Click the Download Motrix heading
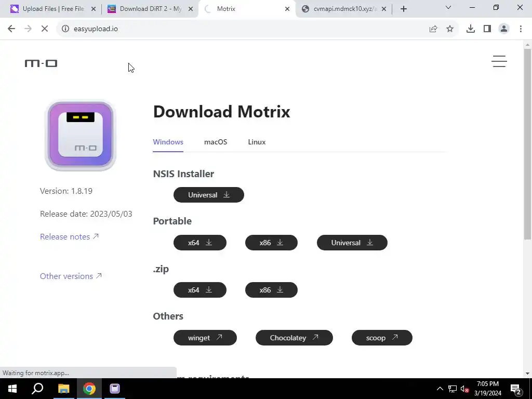 pos(221,111)
